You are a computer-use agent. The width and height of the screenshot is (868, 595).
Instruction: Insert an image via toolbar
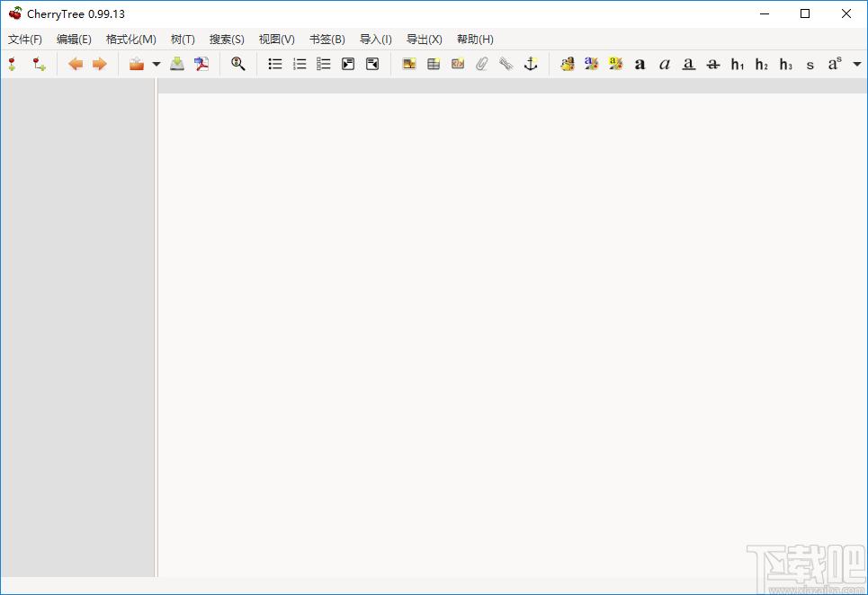coord(409,64)
